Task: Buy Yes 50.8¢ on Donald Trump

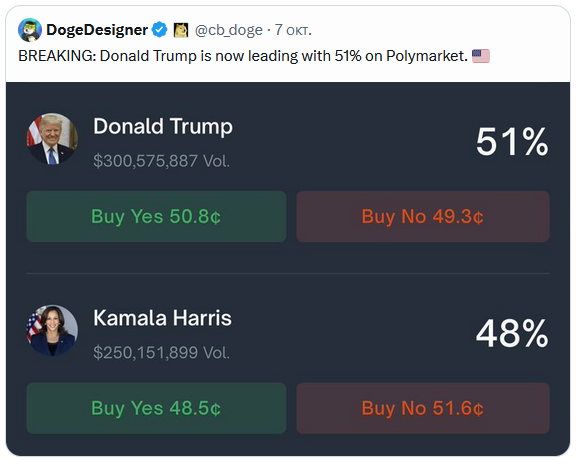Action: (156, 216)
